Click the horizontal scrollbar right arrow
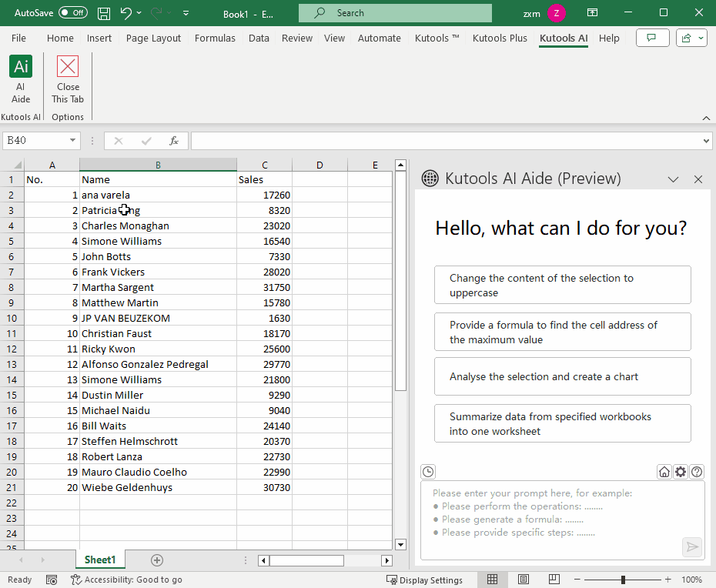The image size is (716, 588). (386, 560)
